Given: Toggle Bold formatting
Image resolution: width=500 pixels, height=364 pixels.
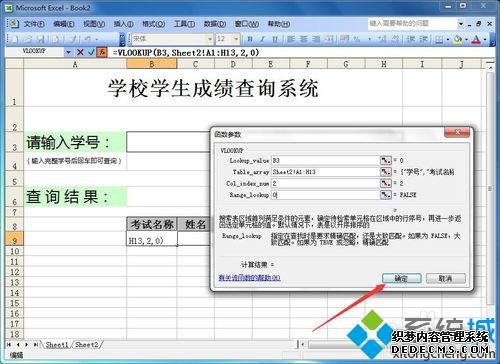Looking at the screenshot, I should tap(250, 39).
